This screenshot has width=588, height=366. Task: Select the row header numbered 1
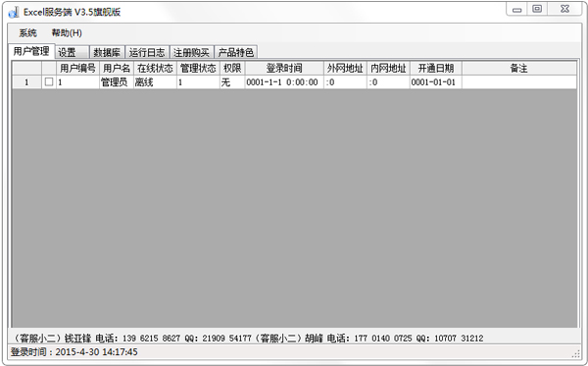click(x=26, y=82)
